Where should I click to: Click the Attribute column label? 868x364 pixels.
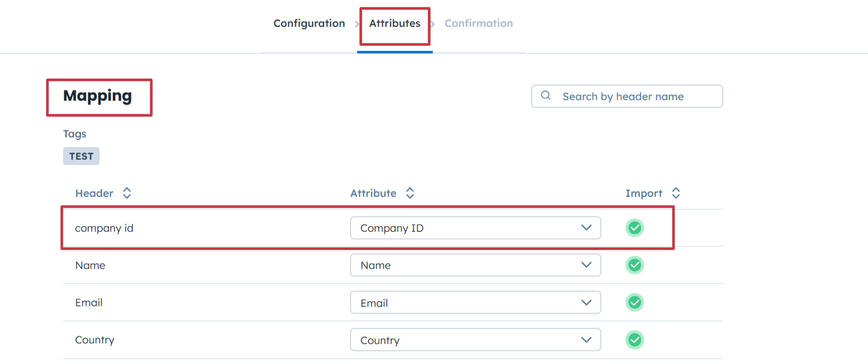[373, 193]
